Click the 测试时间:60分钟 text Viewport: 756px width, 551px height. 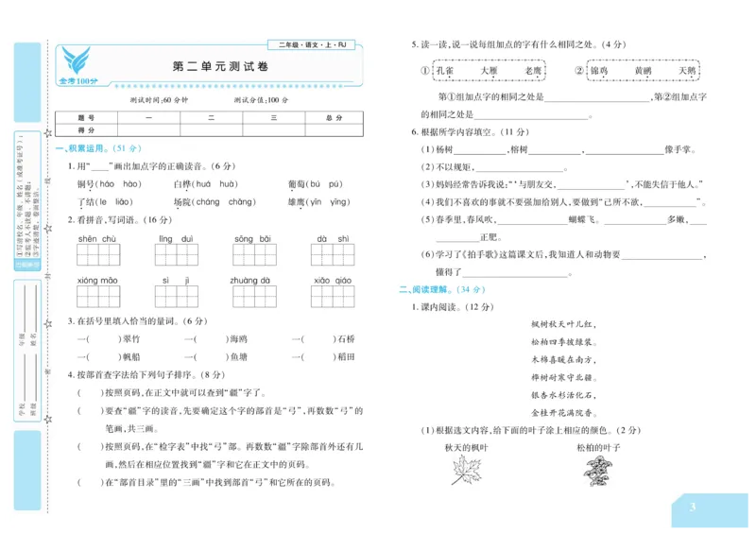click(x=159, y=98)
